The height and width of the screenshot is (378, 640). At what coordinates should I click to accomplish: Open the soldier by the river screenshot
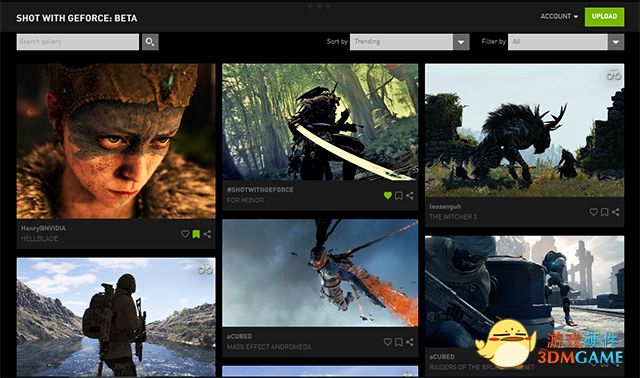(x=116, y=317)
